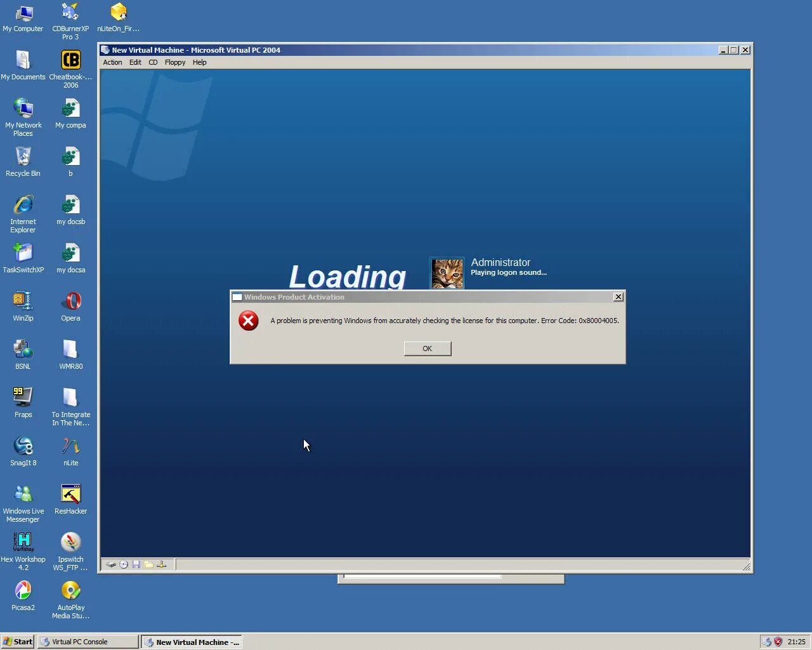
Task: Select the Cheatbook 2006 desktop icon
Action: click(x=70, y=70)
